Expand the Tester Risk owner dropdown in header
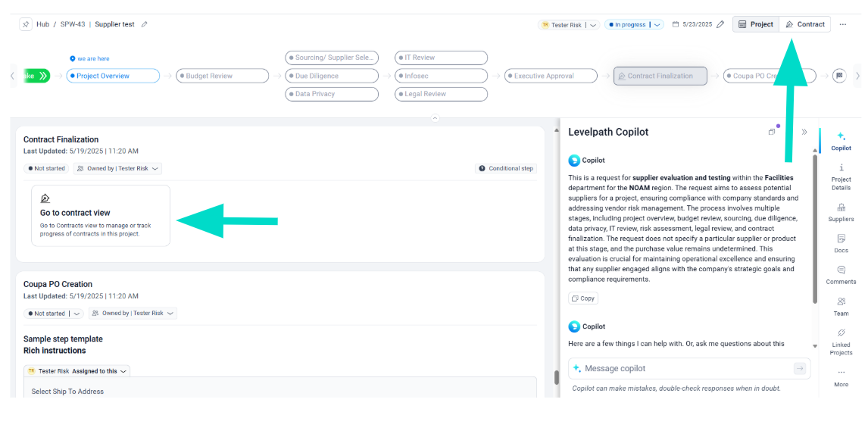This screenshot has width=868, height=434. coord(593,25)
